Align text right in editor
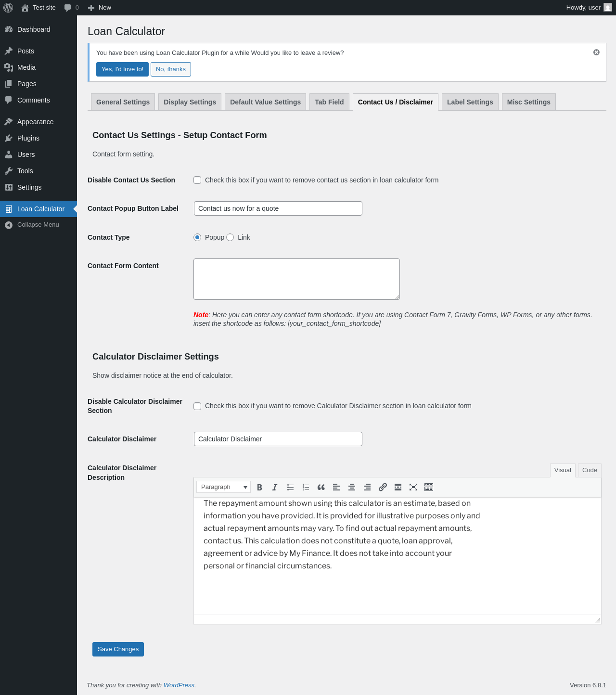 click(367, 487)
